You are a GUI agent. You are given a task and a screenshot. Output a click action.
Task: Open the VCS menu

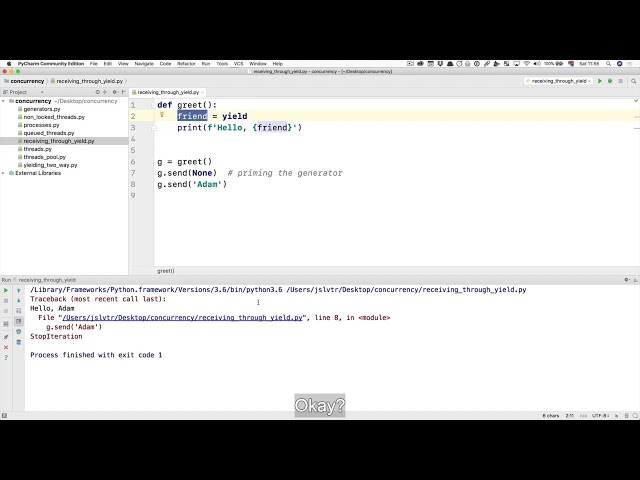pos(238,64)
